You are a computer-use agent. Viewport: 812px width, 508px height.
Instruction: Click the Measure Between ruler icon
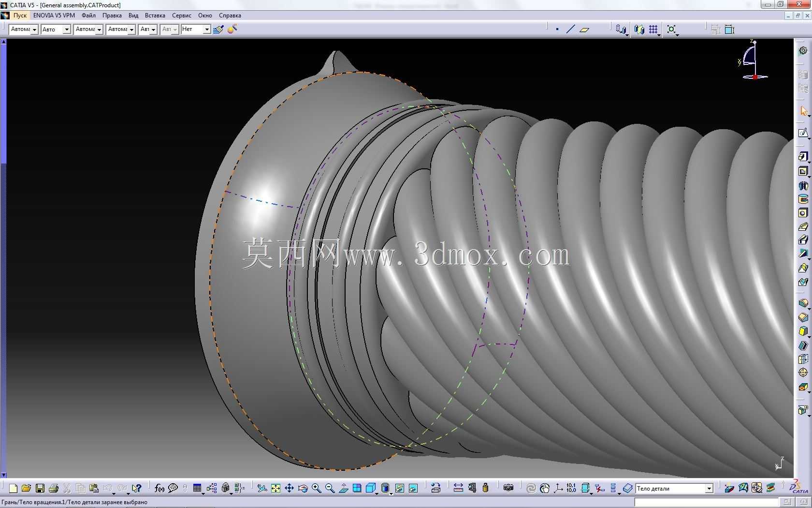click(458, 488)
